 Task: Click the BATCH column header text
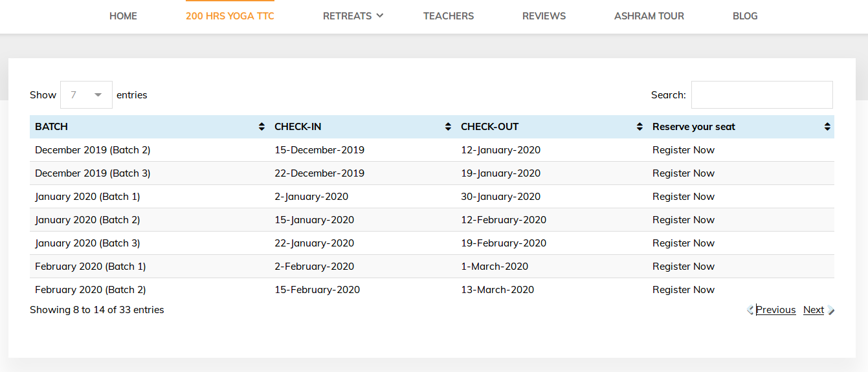pos(51,127)
